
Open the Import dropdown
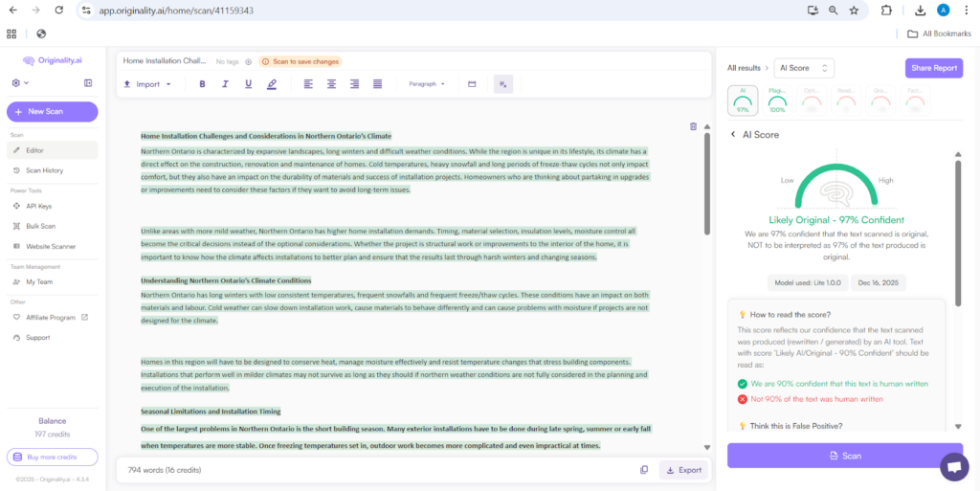pyautogui.click(x=147, y=84)
